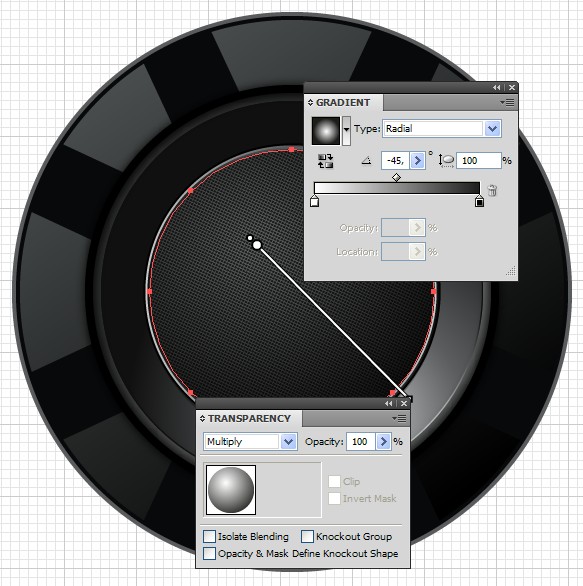Enable the Isolate Blending checkbox
The image size is (583, 586).
[209, 536]
